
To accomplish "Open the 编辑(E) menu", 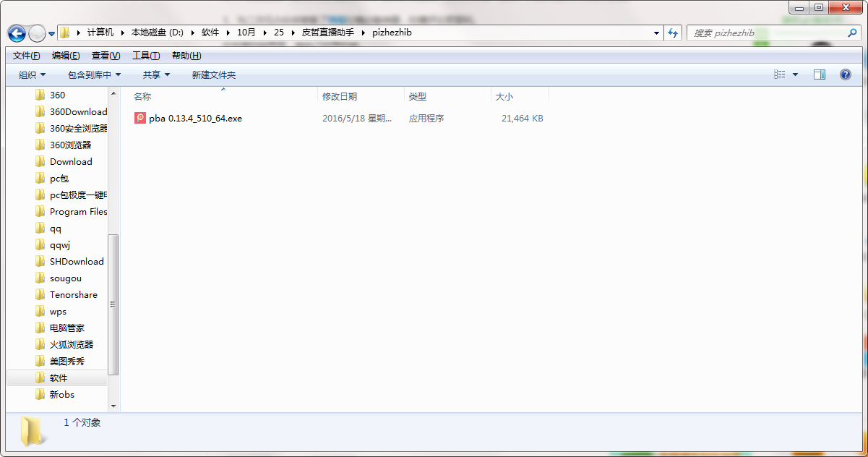I will [66, 56].
